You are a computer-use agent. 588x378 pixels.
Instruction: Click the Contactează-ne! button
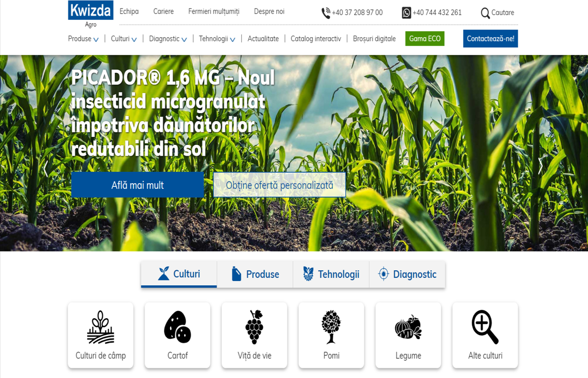pos(491,39)
